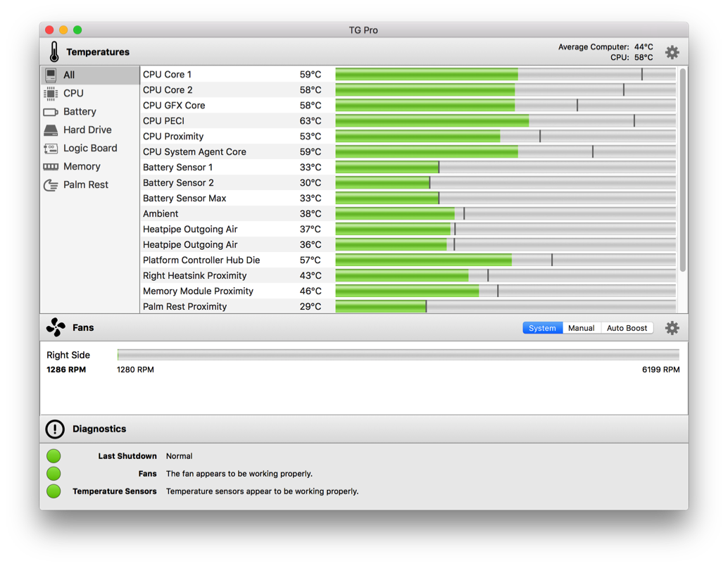Open the Fans settings gear
The width and height of the screenshot is (728, 566).
(672, 328)
